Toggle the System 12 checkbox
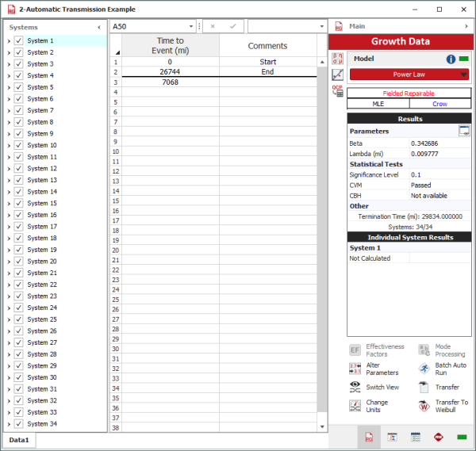This screenshot has width=476, height=451. [x=18, y=169]
